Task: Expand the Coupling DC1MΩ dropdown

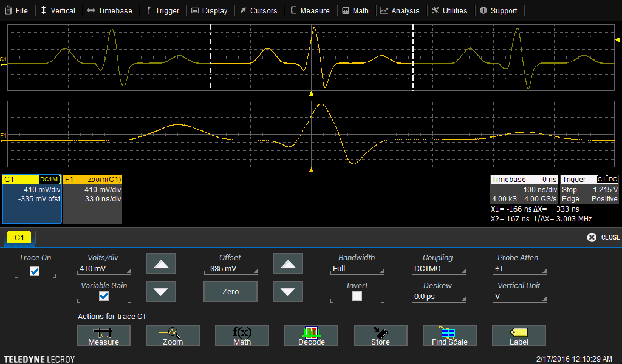Action: [438, 269]
